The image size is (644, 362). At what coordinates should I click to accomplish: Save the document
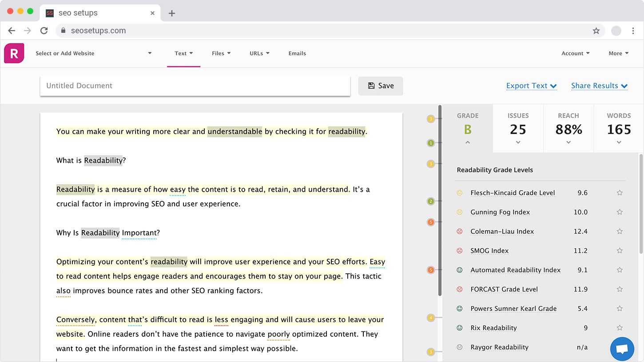pos(381,86)
